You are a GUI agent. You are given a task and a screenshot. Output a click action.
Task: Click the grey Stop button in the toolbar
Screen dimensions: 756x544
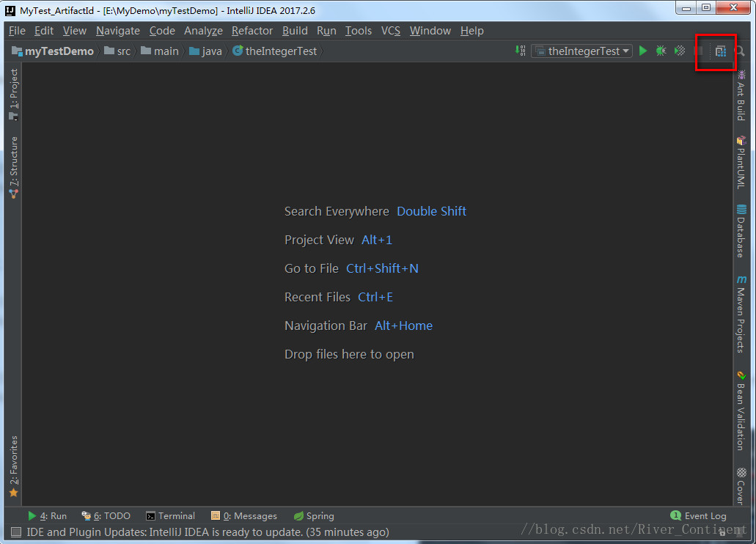698,51
